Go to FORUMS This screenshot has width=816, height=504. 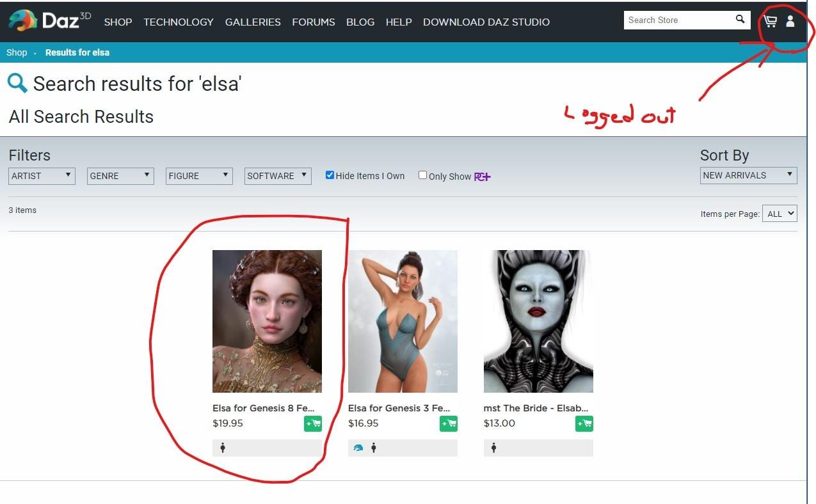coord(314,22)
